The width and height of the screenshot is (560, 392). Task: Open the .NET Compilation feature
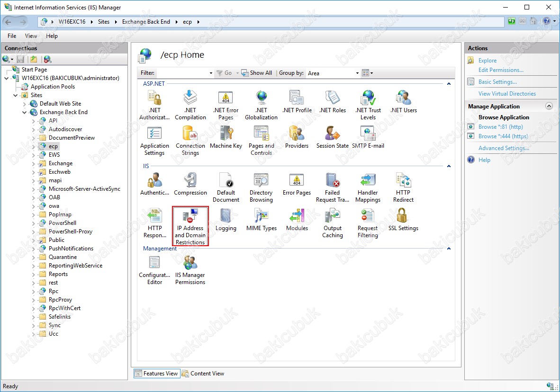tap(190, 105)
